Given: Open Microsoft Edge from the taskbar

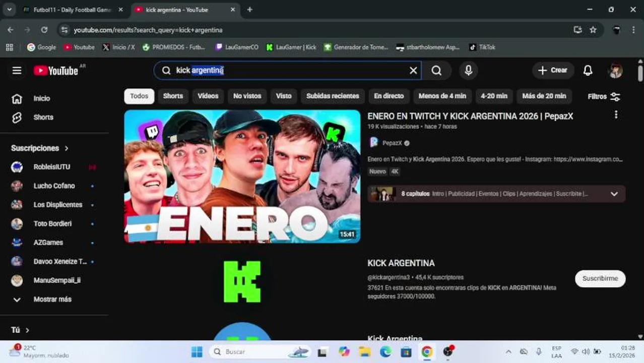Looking at the screenshot, I should [x=385, y=351].
